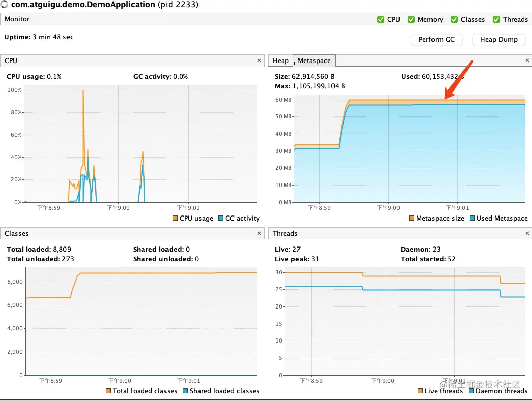Image resolution: width=532 pixels, height=401 pixels.
Task: Disable the Classes checkbox
Action: pyautogui.click(x=454, y=19)
